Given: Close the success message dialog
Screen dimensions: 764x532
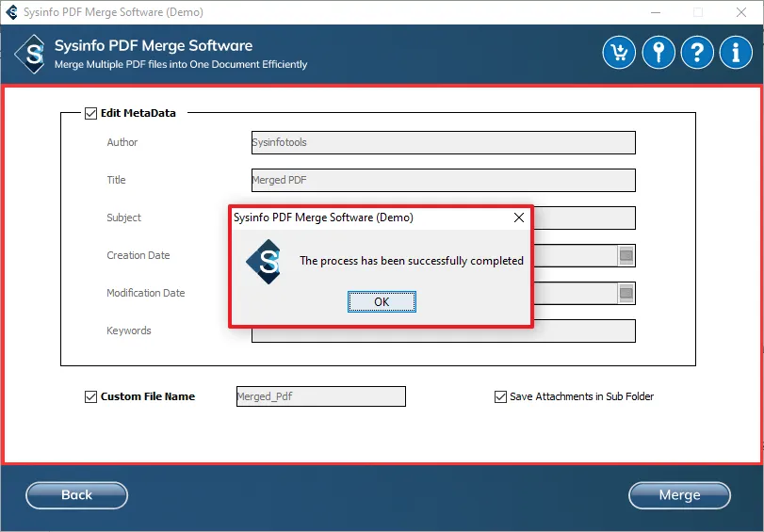Looking at the screenshot, I should (x=519, y=218).
